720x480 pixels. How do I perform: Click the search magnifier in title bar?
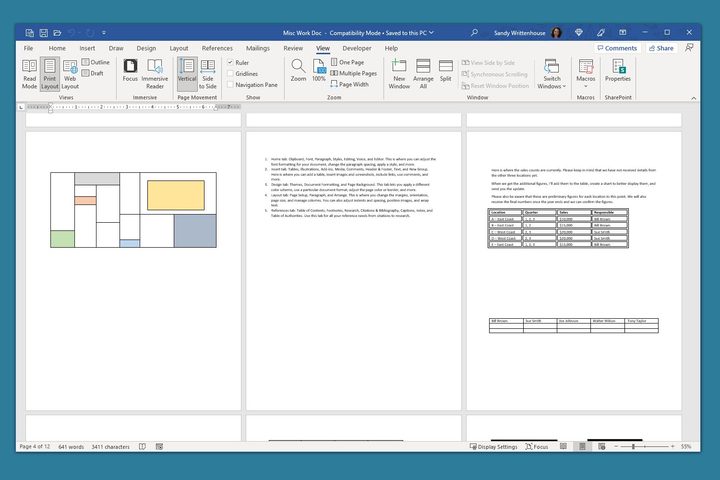pyautogui.click(x=474, y=33)
